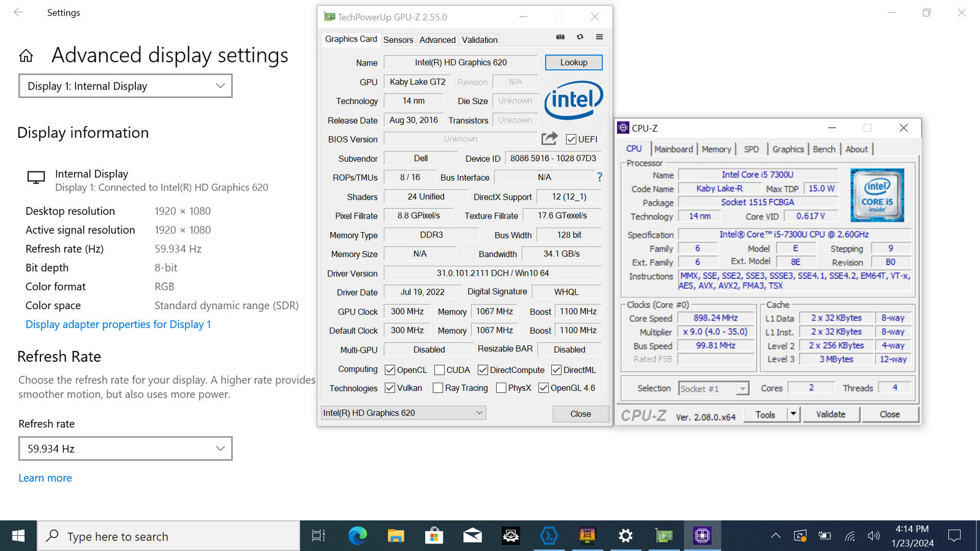Click the Validate button in CPU-Z
This screenshot has height=551, width=980.
[x=831, y=414]
